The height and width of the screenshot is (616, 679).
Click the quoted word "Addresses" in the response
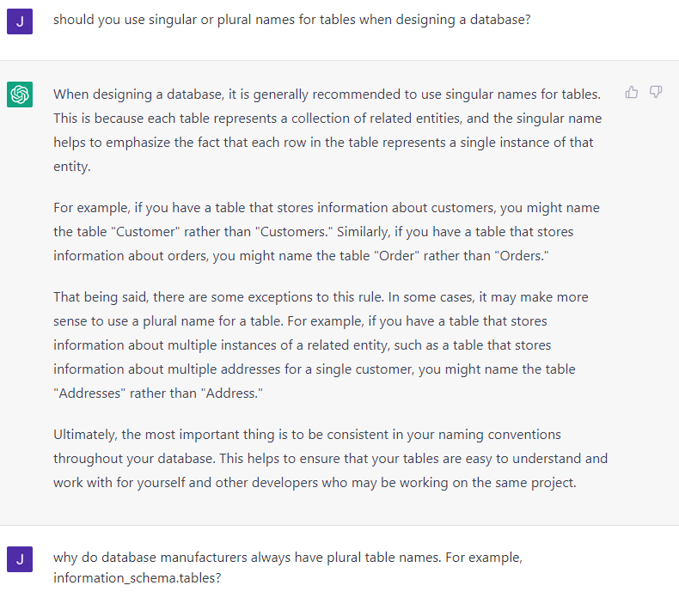pyautogui.click(x=89, y=393)
